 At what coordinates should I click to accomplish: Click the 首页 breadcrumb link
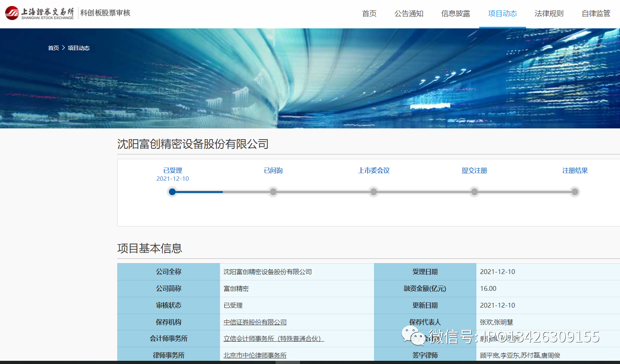(x=54, y=48)
